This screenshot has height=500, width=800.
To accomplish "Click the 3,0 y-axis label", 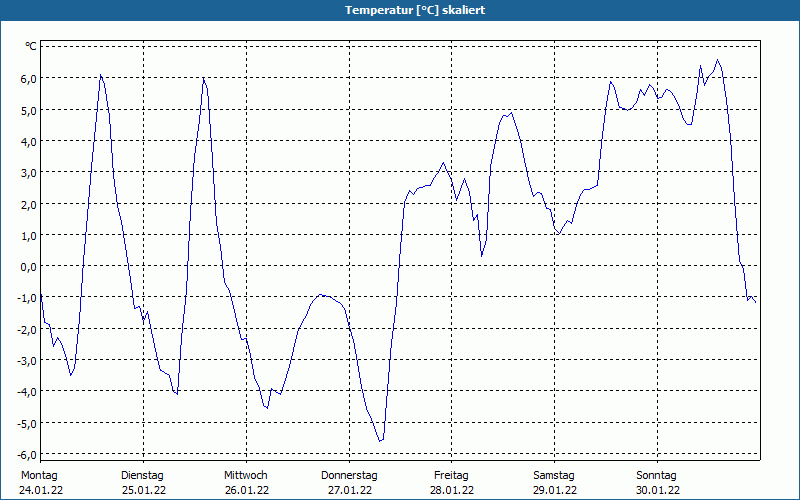I will pyautogui.click(x=29, y=172).
